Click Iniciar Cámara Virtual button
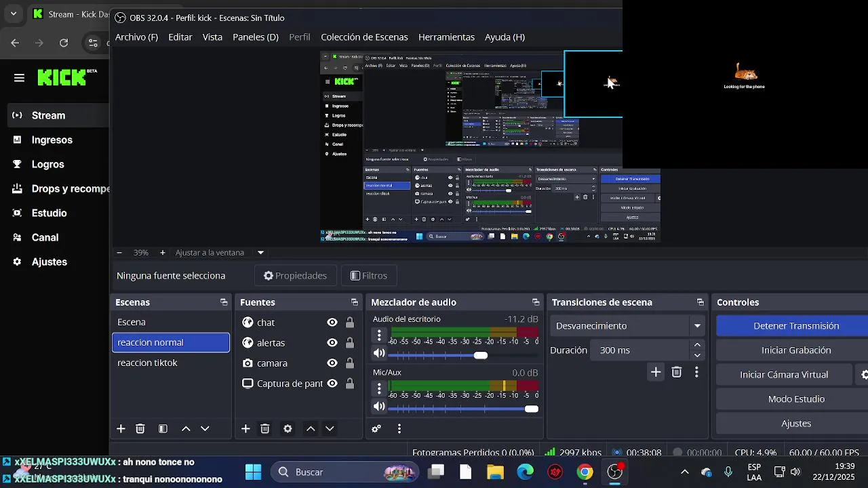The image size is (868, 488). [x=784, y=375]
